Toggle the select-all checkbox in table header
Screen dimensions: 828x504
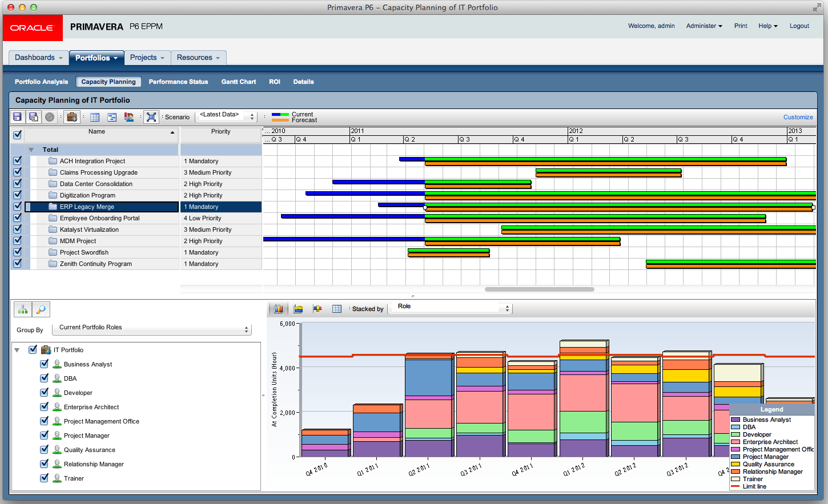pos(17,135)
